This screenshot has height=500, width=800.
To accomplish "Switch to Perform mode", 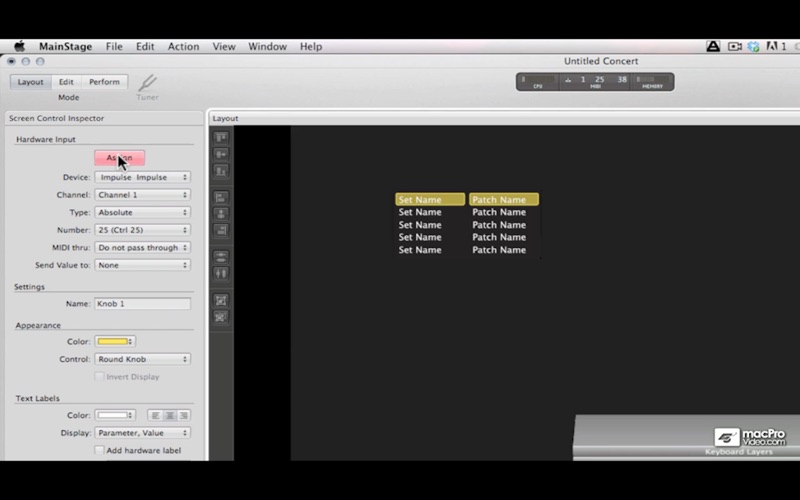I will (x=104, y=82).
